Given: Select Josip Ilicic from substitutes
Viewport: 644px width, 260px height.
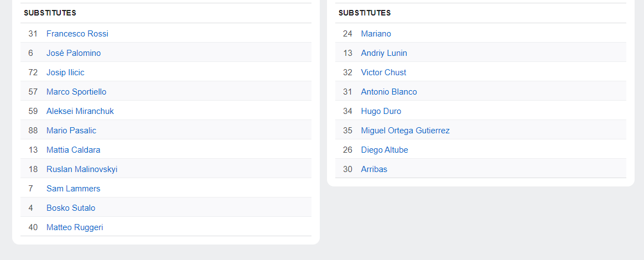Looking at the screenshot, I should coord(65,72).
